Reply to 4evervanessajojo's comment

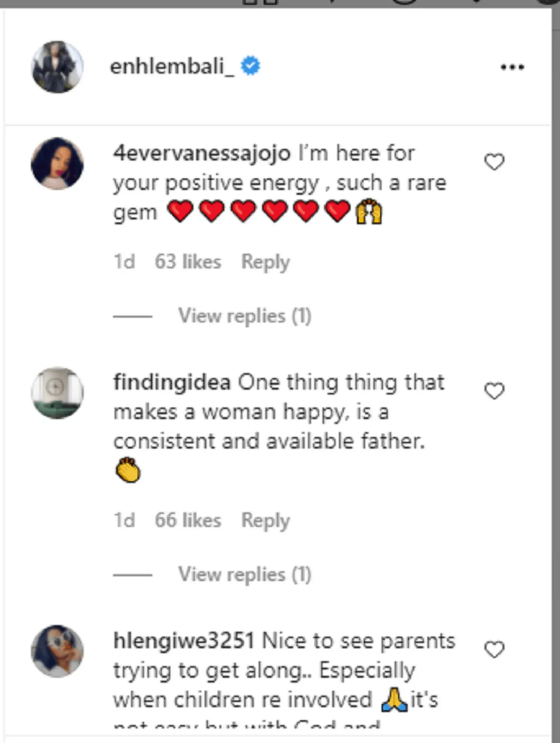coord(265,262)
